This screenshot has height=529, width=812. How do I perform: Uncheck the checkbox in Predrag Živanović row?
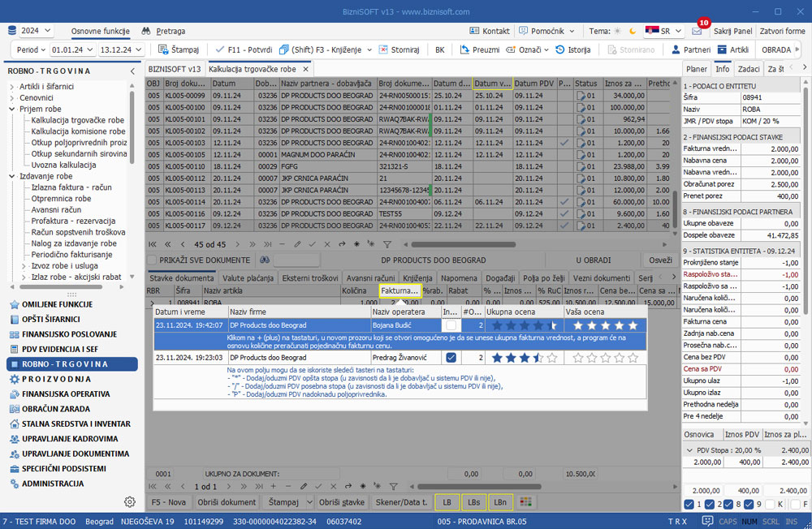pos(451,357)
